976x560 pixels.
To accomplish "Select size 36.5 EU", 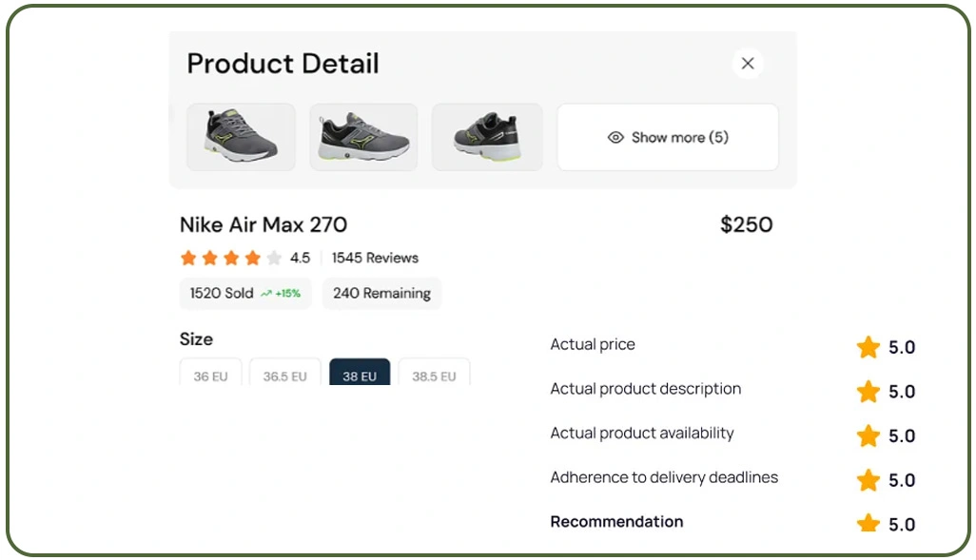I will 285,372.
